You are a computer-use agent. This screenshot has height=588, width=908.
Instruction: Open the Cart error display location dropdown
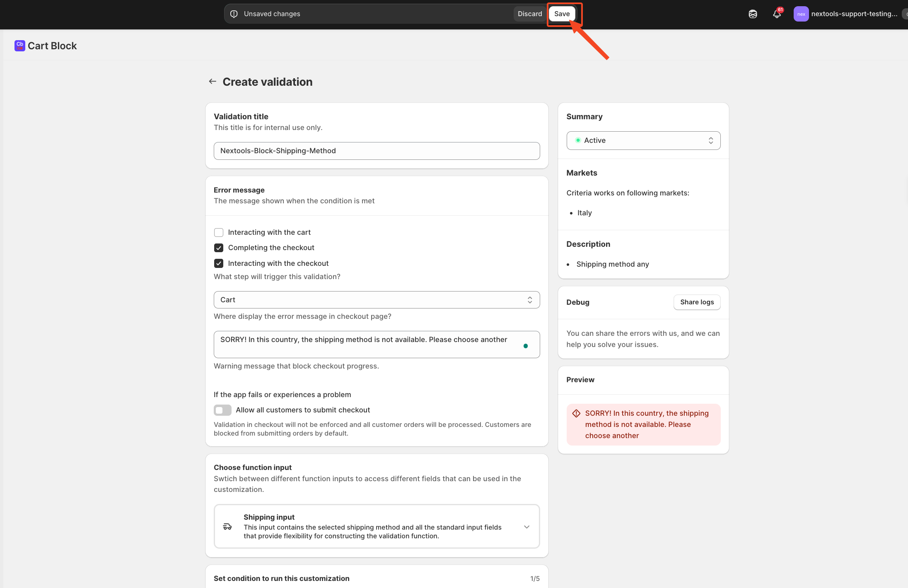(x=377, y=300)
